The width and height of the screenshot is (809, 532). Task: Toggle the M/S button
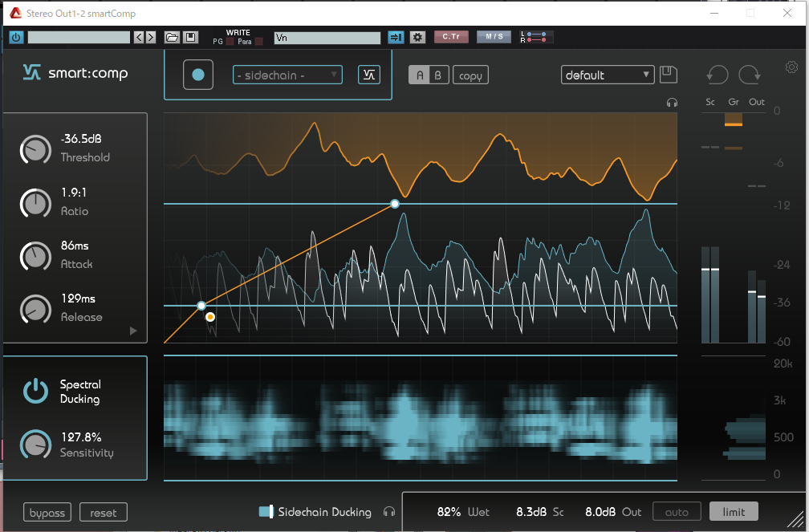[x=494, y=37]
